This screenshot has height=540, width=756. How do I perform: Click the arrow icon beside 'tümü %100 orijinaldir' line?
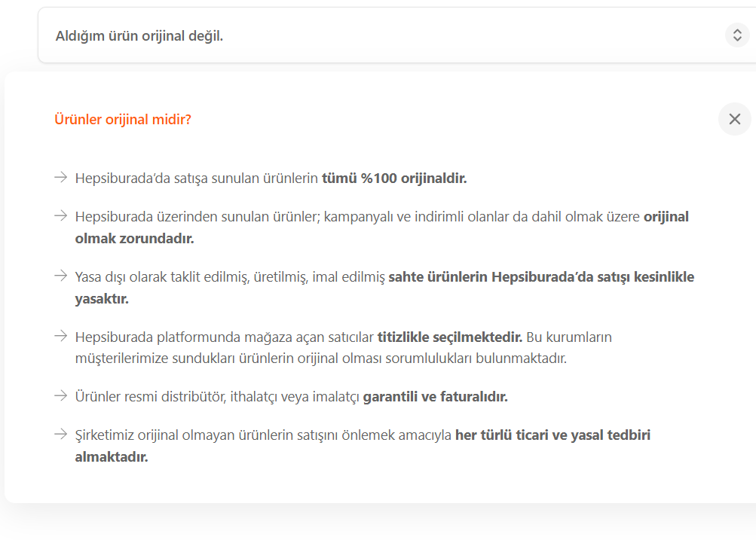61,178
